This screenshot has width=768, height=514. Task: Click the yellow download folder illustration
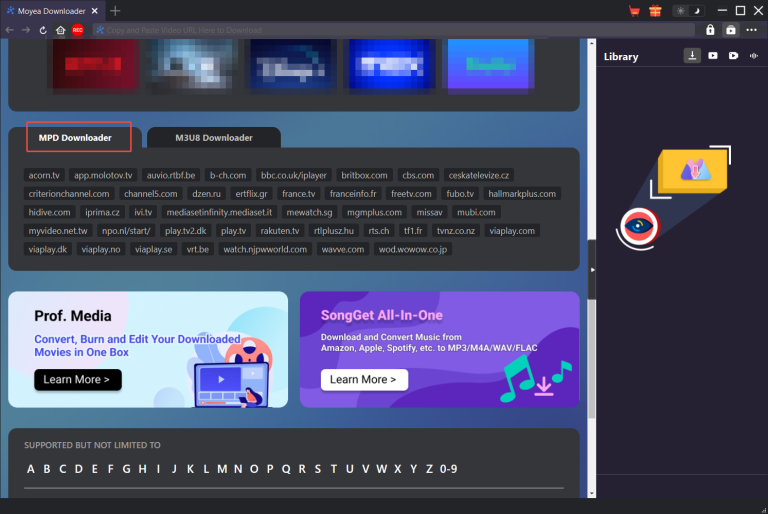click(x=693, y=171)
